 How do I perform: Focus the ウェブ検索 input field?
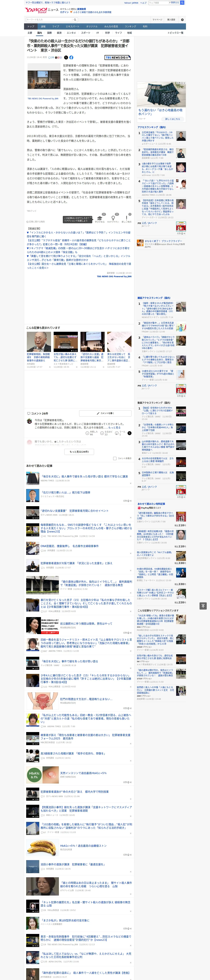tap(158, 3)
